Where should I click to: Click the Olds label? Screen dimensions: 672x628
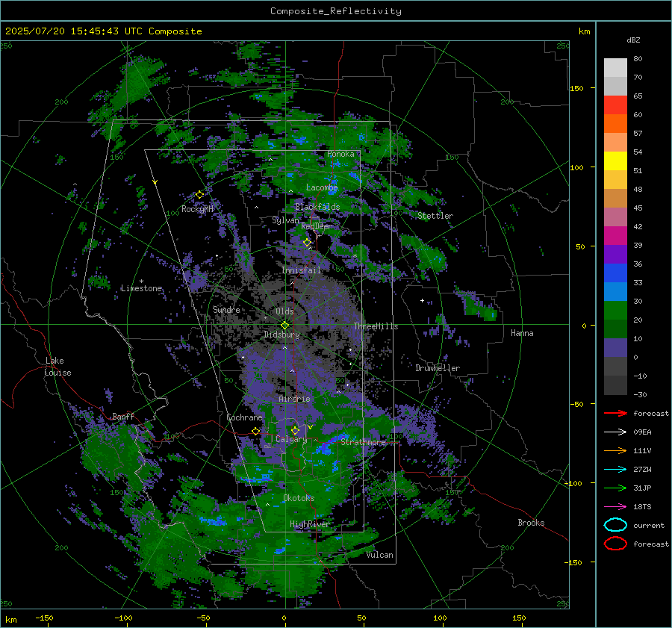point(284,311)
